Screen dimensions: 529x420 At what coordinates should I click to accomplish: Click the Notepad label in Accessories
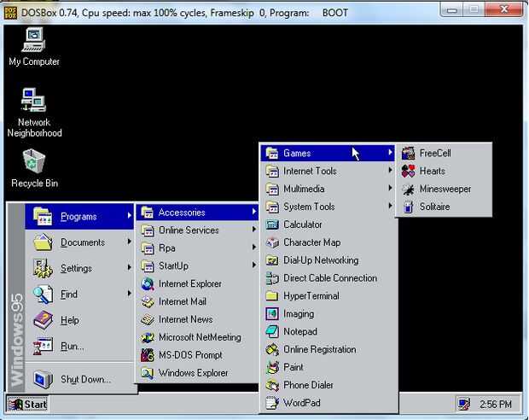pyautogui.click(x=300, y=331)
